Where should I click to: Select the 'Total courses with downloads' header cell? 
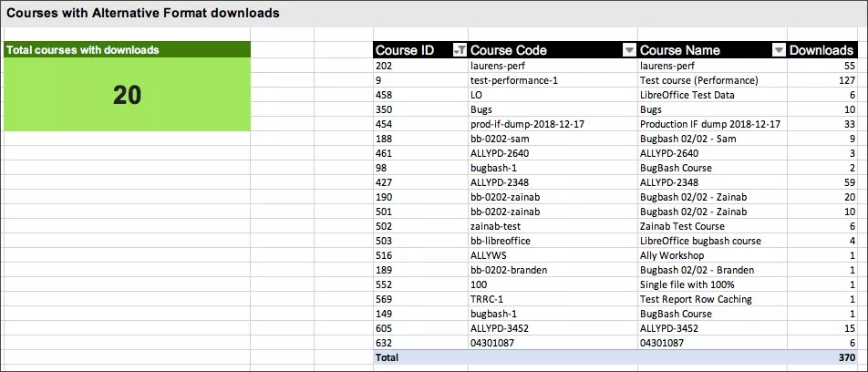(x=127, y=50)
